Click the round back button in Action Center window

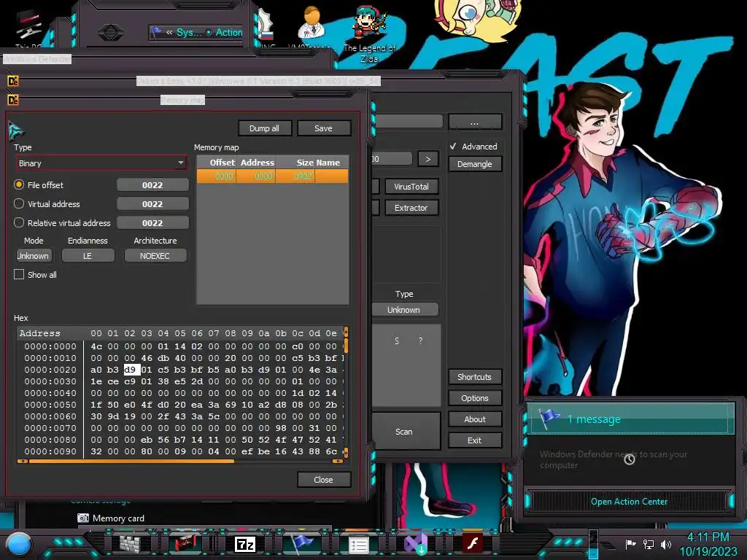(x=111, y=32)
